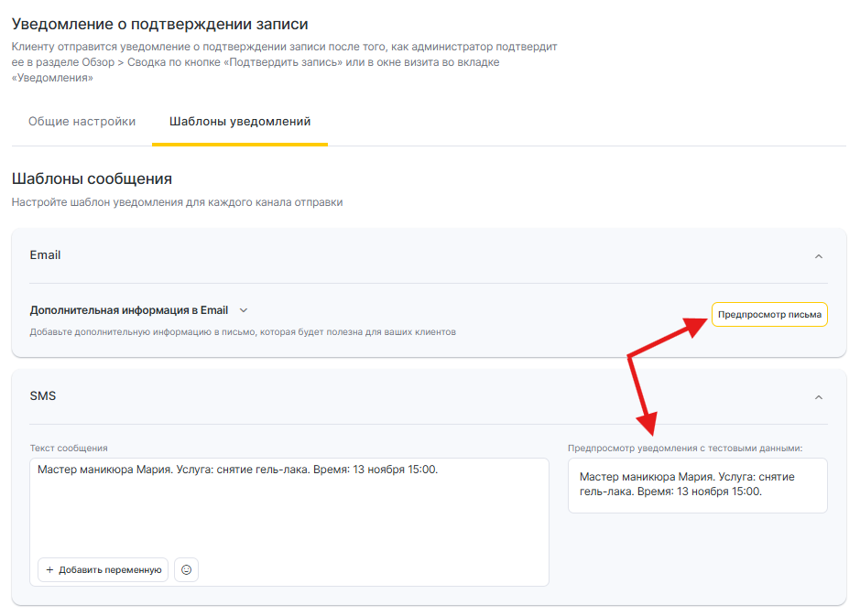Open the emoji picker smiley icon
This screenshot has height=616, width=860.
click(186, 569)
